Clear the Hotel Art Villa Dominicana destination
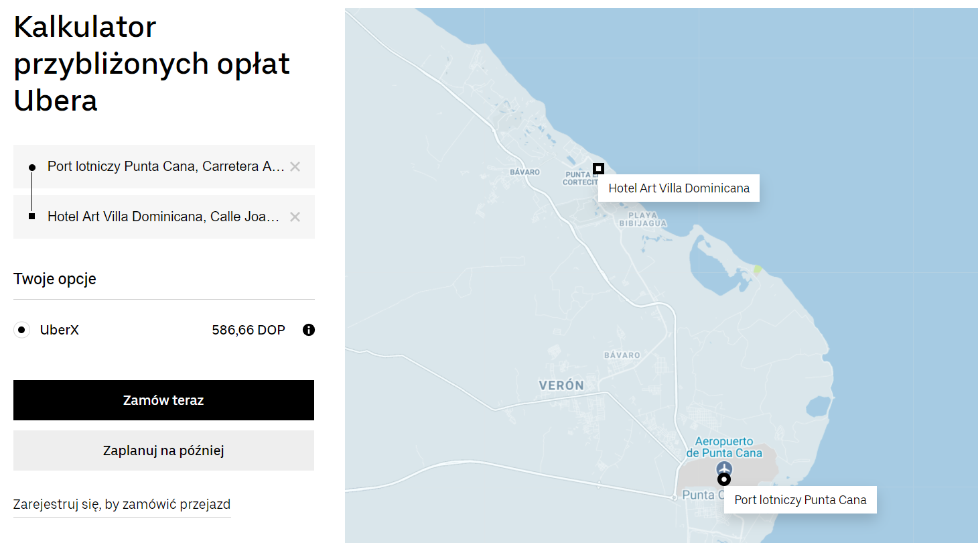Viewport: 980px width, 543px height. 295,217
